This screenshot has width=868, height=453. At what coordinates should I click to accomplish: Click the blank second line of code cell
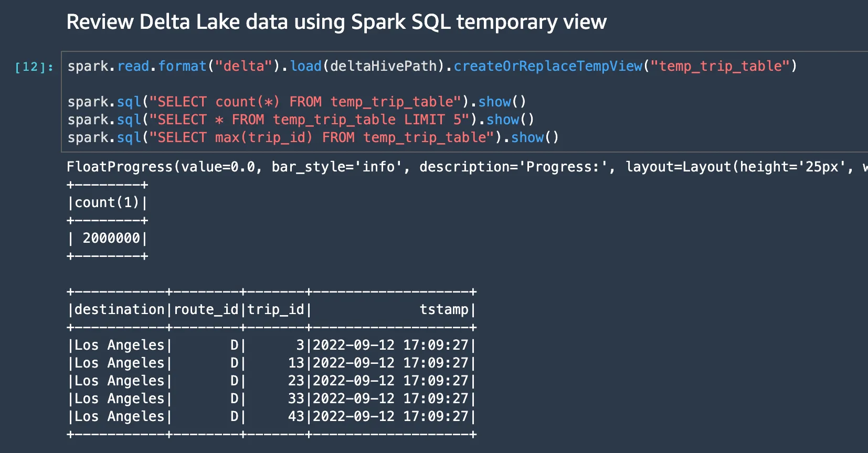[315, 84]
